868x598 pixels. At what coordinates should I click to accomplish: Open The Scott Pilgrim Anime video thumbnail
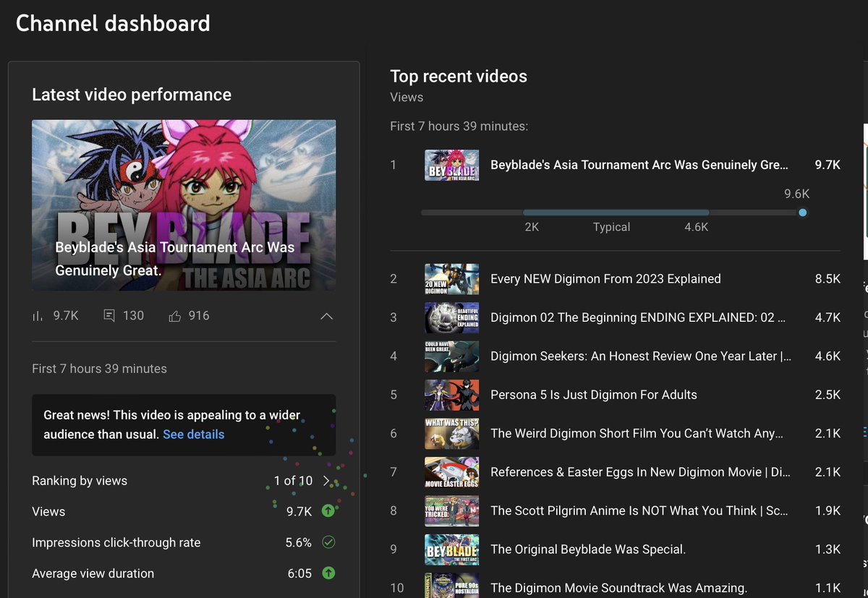(451, 511)
